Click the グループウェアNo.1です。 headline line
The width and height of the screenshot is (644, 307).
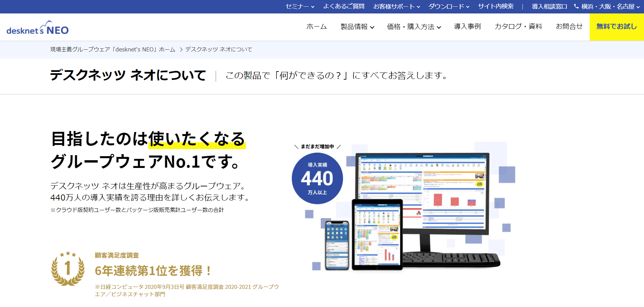(x=146, y=162)
